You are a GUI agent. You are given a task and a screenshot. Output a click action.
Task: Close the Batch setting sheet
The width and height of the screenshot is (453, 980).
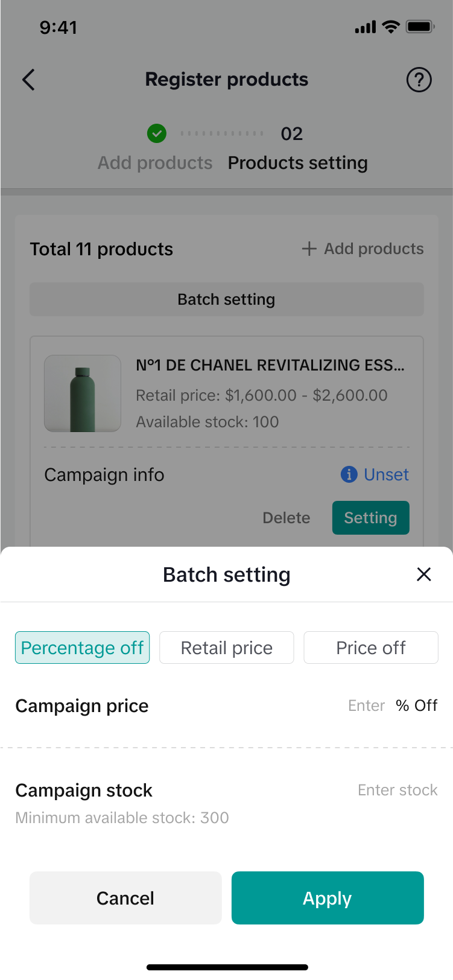click(x=424, y=574)
